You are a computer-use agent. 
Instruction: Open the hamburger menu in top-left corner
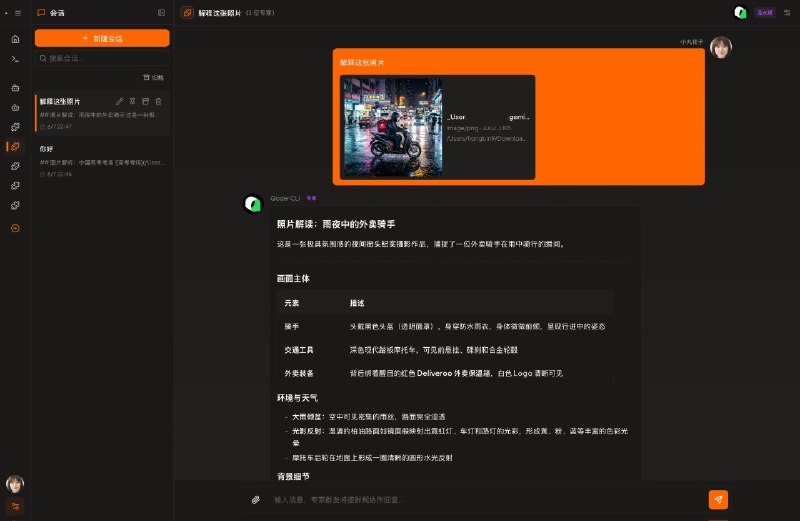[18, 13]
